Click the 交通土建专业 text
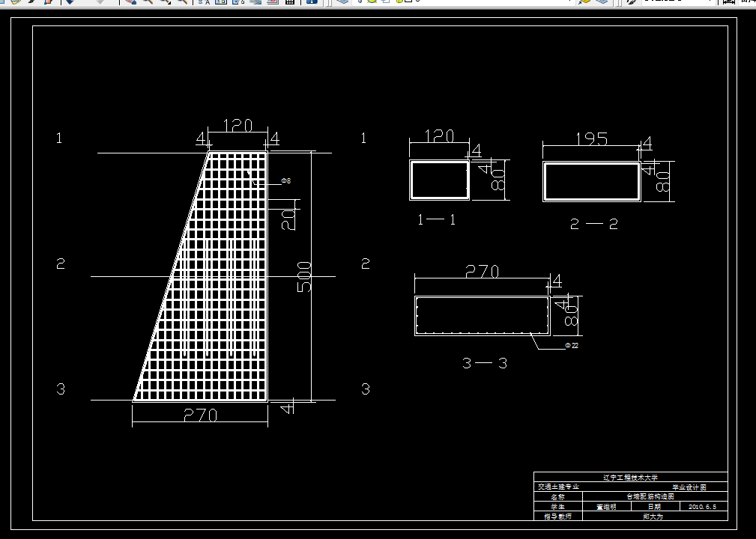The width and height of the screenshot is (756, 539). click(x=558, y=487)
